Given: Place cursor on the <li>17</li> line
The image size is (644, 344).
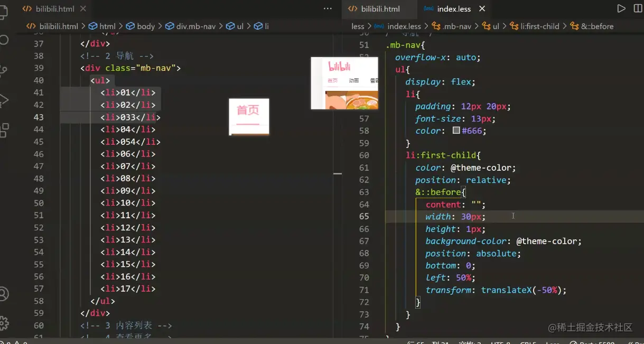Looking at the screenshot, I should tap(128, 289).
